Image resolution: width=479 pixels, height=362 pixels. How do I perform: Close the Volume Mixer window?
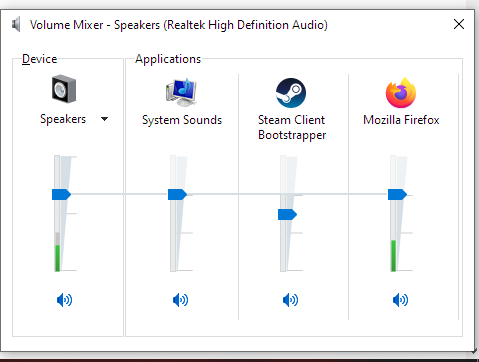[x=459, y=24]
